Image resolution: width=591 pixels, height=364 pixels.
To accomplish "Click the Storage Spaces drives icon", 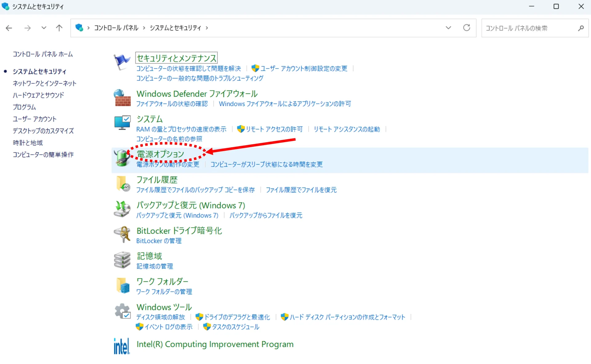I will tap(122, 260).
